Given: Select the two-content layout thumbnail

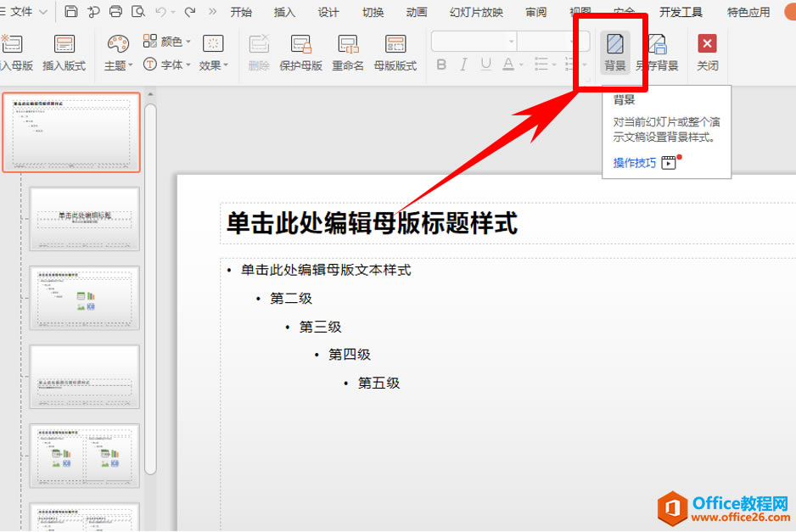Looking at the screenshot, I should click(84, 456).
